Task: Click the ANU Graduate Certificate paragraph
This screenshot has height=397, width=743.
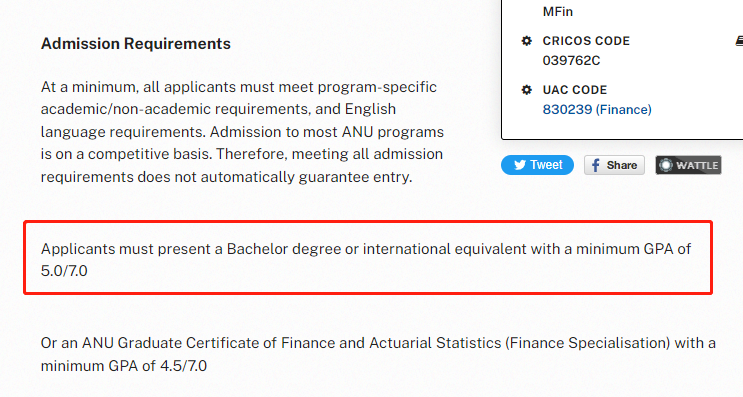Action: 378,354
